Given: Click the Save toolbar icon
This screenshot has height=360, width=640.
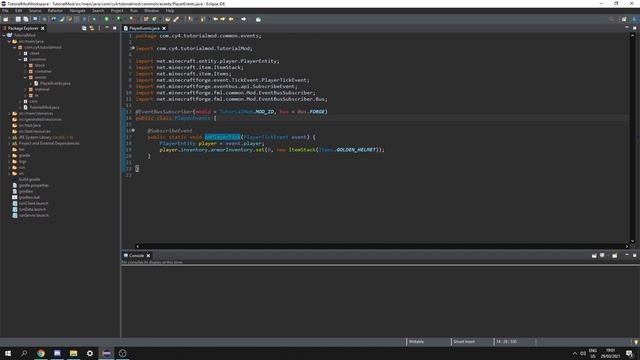Looking at the screenshot, I should 18,19.
